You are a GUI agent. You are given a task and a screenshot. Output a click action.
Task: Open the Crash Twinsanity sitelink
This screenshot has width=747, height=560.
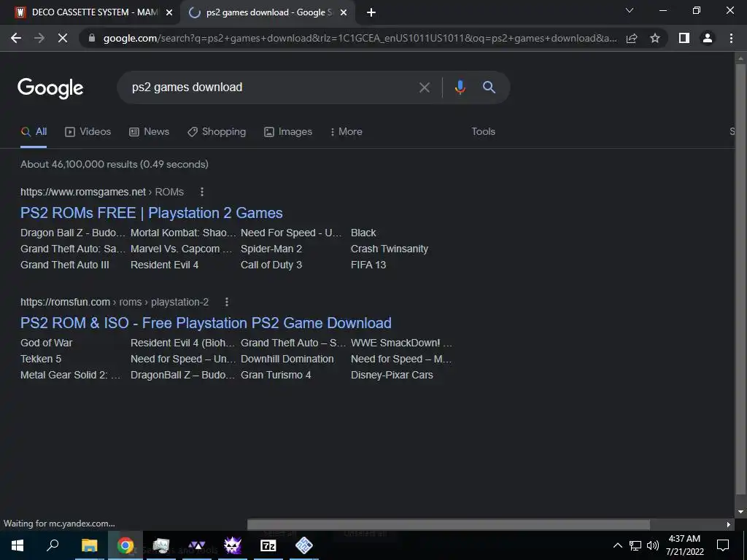(x=390, y=249)
